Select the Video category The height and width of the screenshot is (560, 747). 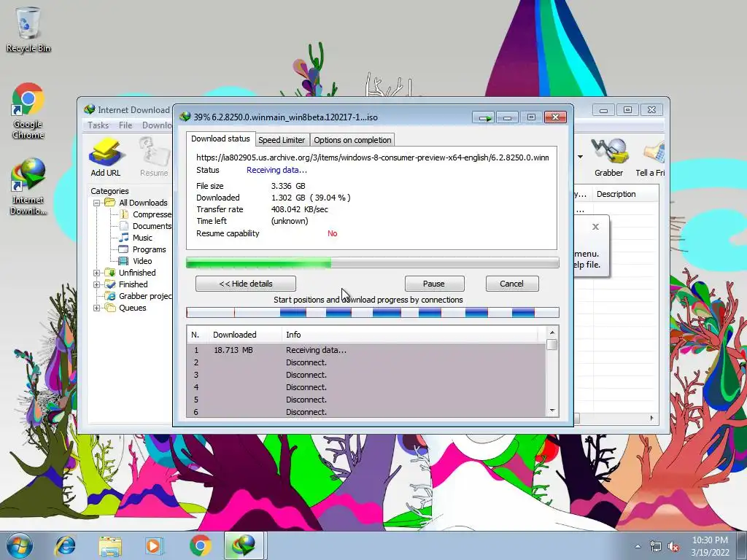pos(136,261)
